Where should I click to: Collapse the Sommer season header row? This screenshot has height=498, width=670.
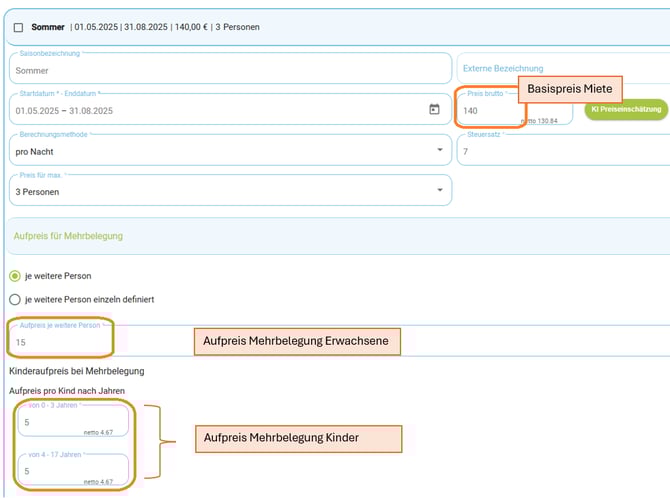pyautogui.click(x=340, y=27)
